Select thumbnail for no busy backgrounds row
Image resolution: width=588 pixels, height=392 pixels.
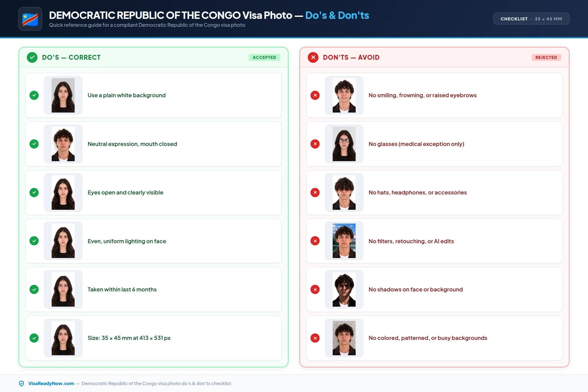pos(344,338)
